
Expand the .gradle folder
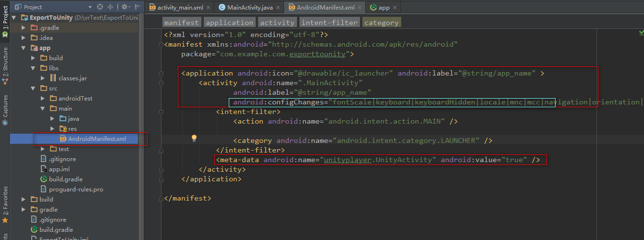point(23,28)
